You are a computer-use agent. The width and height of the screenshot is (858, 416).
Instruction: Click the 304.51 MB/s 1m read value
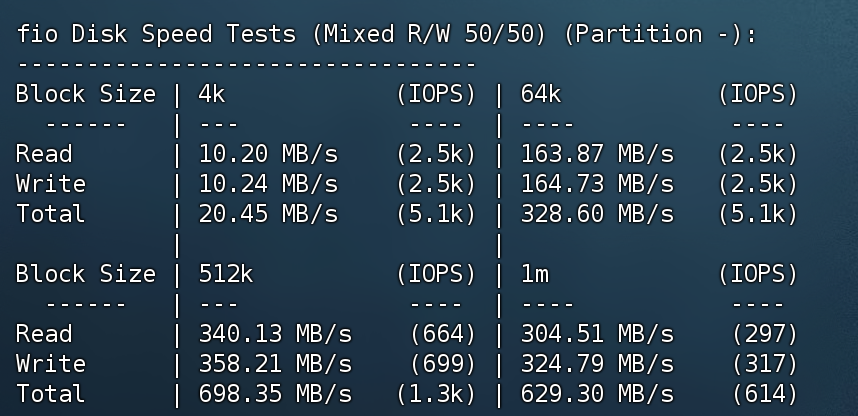click(x=597, y=333)
